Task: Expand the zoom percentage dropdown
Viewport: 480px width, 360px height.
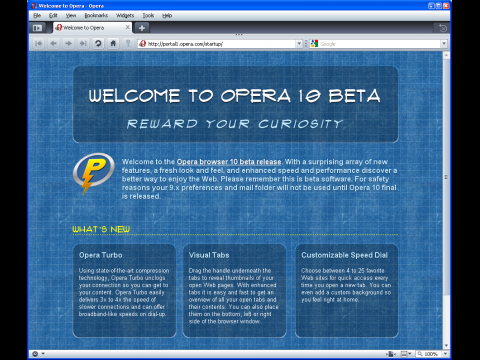Action: (x=445, y=354)
